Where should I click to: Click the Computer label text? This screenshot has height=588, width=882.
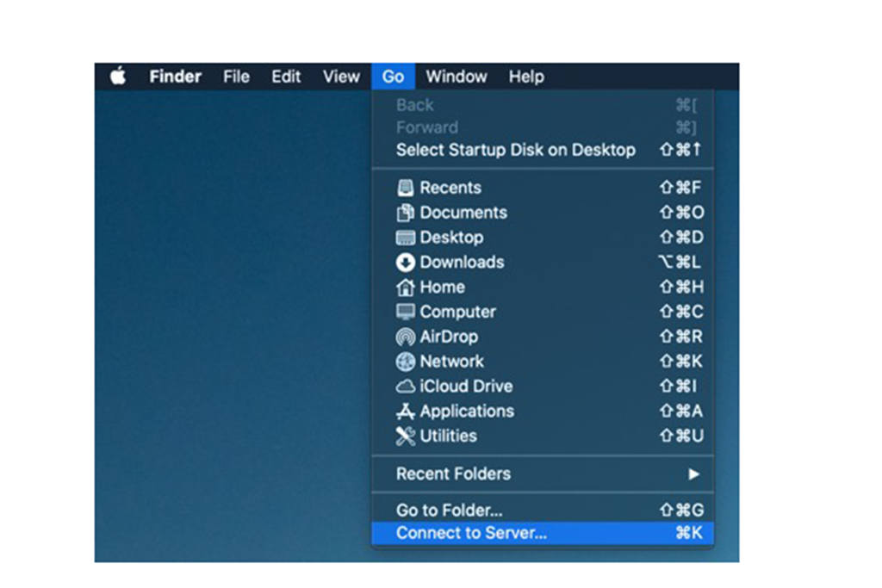click(458, 312)
